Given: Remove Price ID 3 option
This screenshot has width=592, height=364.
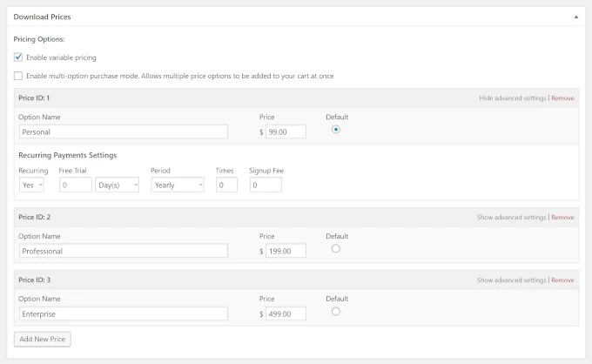Looking at the screenshot, I should pos(562,280).
